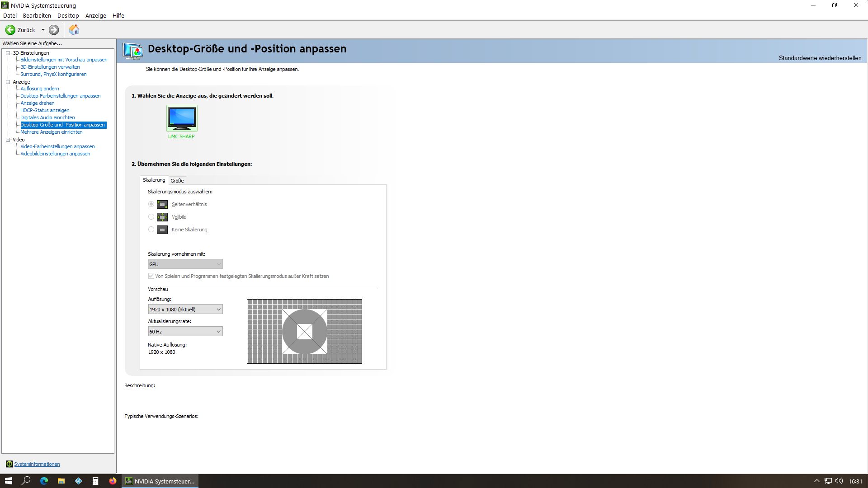Viewport: 868px width, 488px height.
Task: Open Surround, PhysX konfigurieren
Action: coord(53,74)
